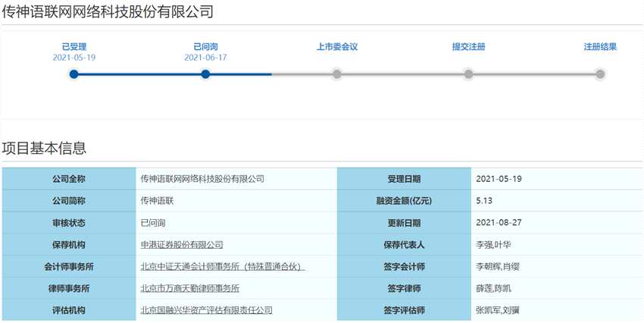Click the update date 2021-08-27
This screenshot has width=644, height=323.
click(x=499, y=223)
